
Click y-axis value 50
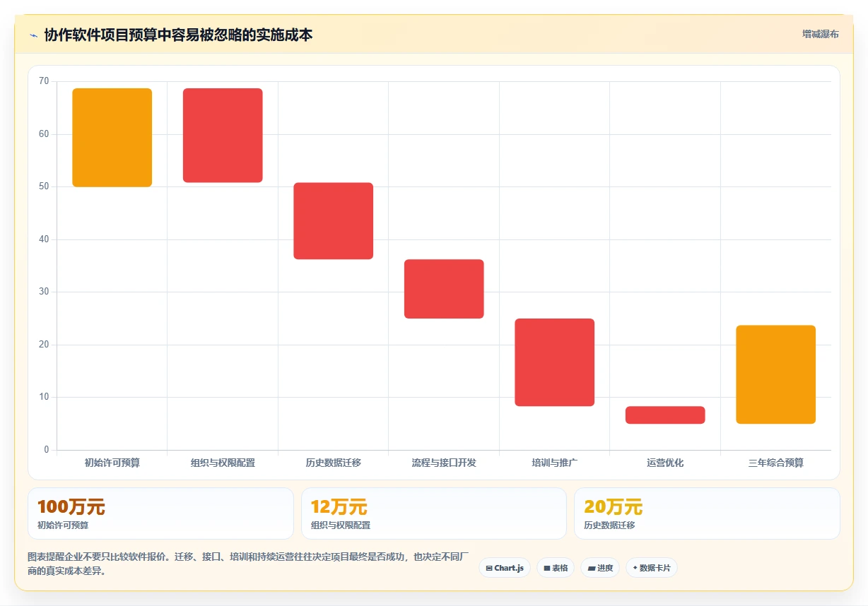[x=44, y=186]
